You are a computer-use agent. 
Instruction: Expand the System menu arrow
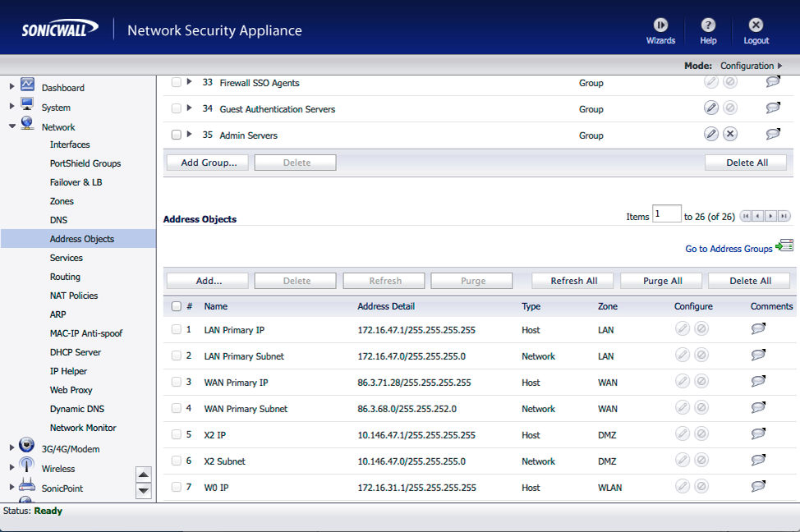coord(11,106)
